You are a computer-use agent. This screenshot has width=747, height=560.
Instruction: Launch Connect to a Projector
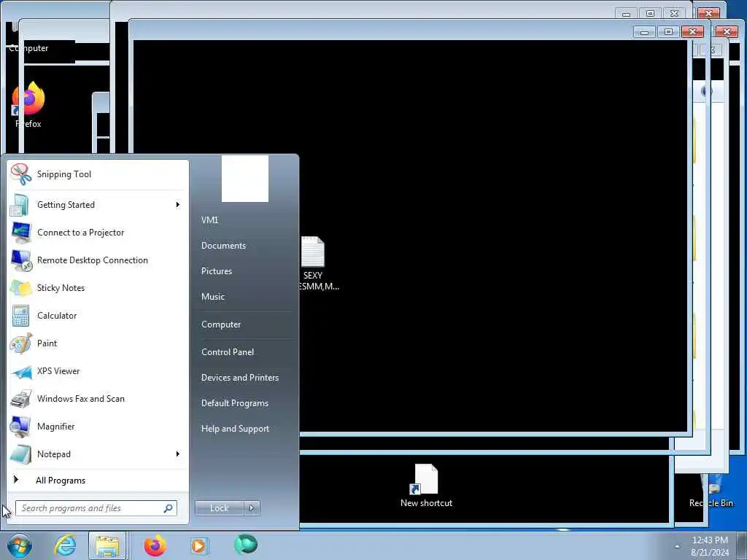click(98, 233)
